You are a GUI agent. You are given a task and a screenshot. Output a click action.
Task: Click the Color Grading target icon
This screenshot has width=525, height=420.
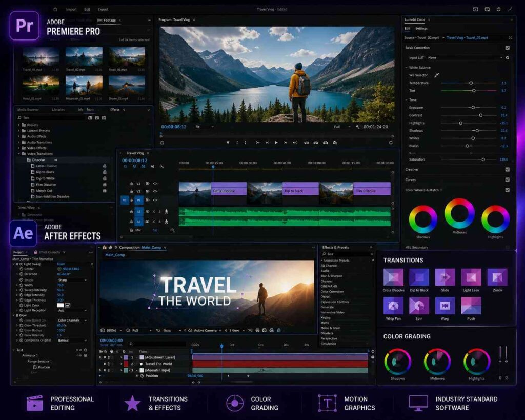(235, 403)
